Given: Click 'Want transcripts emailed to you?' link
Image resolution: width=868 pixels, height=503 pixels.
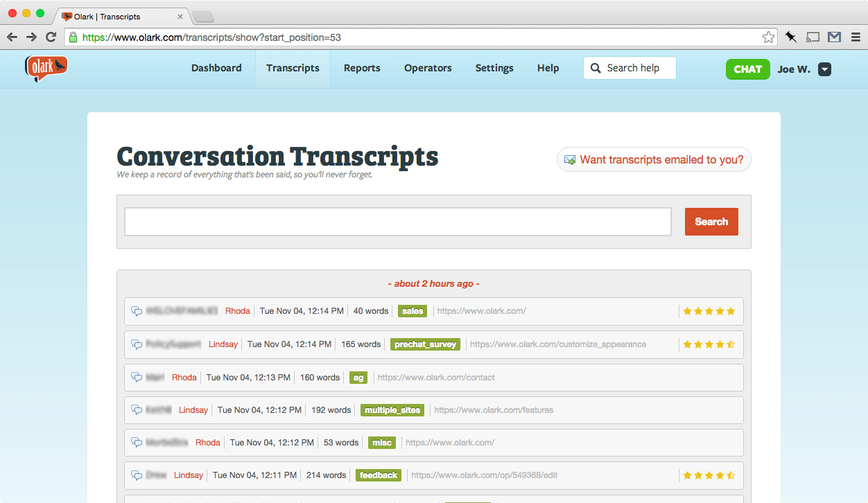Looking at the screenshot, I should 654,159.
